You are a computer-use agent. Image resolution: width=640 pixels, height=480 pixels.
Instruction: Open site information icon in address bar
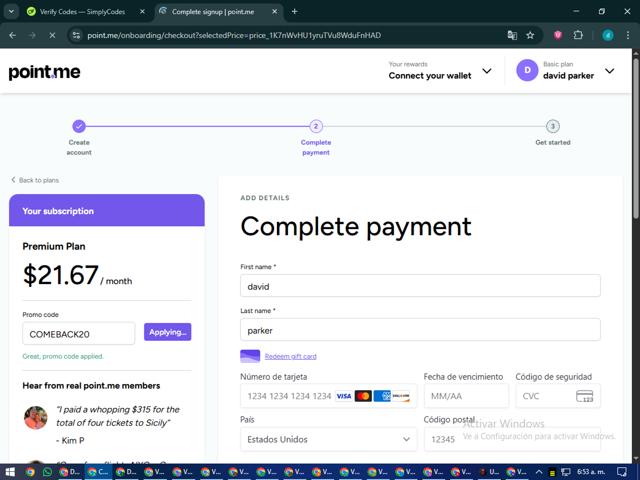pos(76,36)
